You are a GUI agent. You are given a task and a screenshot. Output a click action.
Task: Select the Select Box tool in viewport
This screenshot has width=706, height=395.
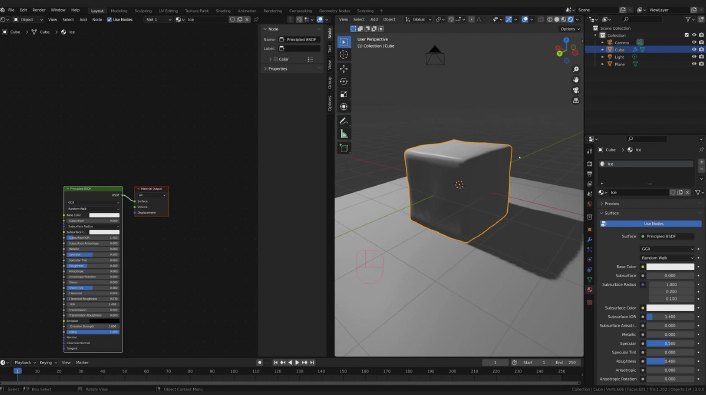344,42
